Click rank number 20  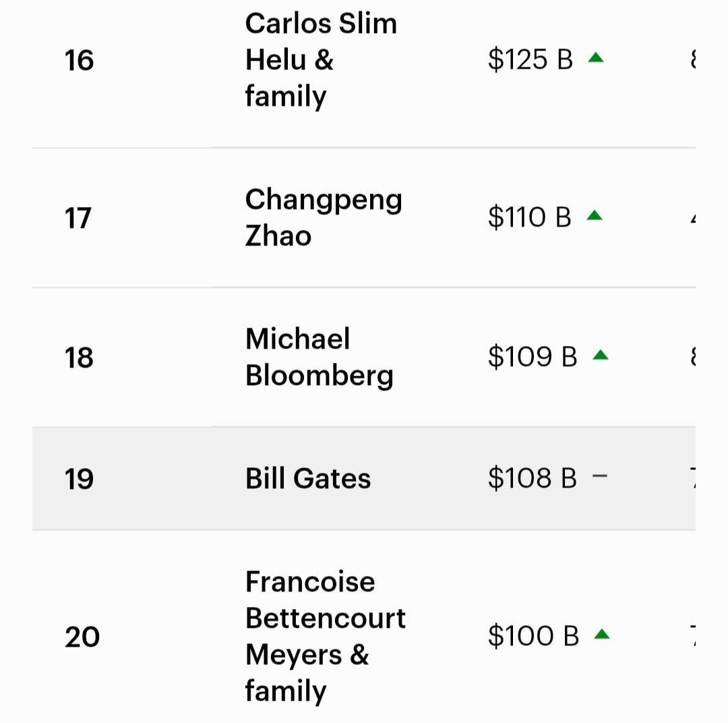pos(82,637)
